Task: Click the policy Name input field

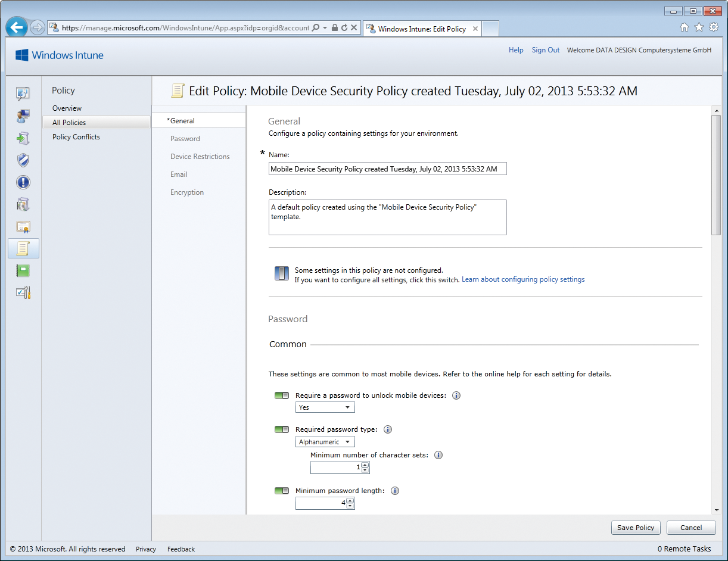Action: click(x=388, y=169)
